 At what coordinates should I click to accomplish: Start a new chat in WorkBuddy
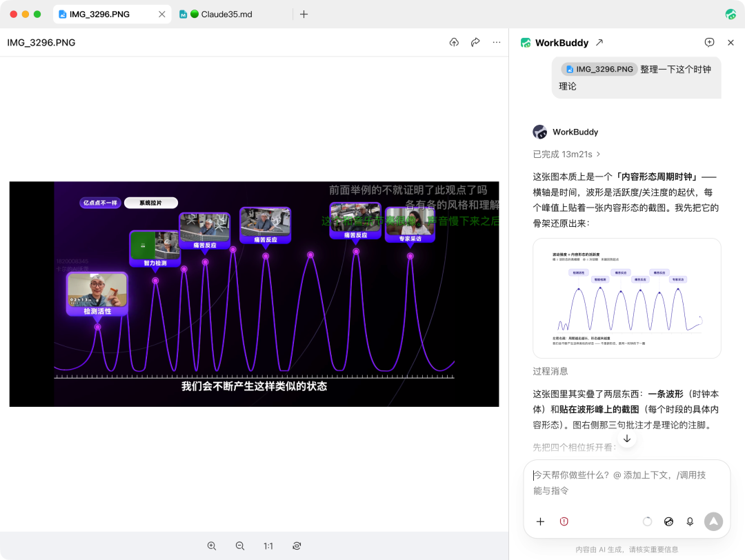[x=709, y=42]
